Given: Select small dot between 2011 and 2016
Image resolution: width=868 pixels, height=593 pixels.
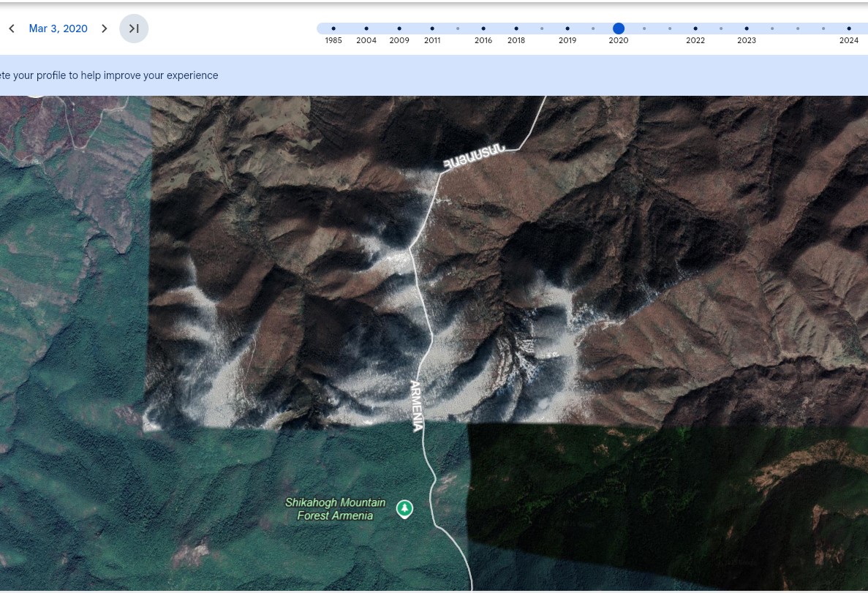Looking at the screenshot, I should tap(458, 29).
